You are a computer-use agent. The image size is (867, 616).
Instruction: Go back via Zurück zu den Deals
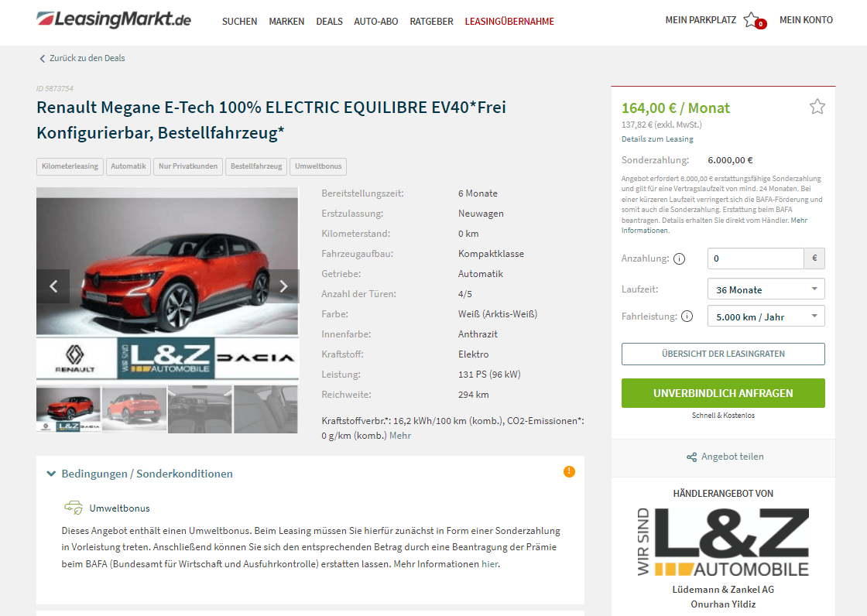coord(82,58)
